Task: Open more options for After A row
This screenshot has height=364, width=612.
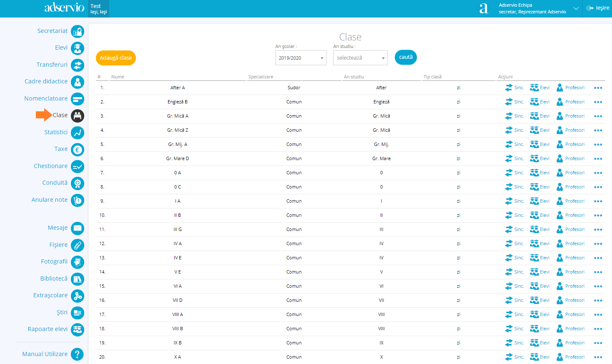Action: point(598,88)
